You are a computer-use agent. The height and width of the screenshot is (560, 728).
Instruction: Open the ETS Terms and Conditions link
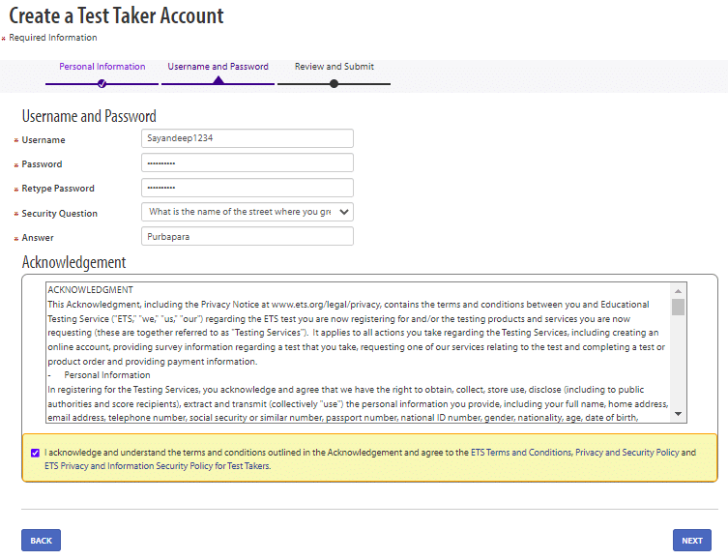click(x=520, y=453)
